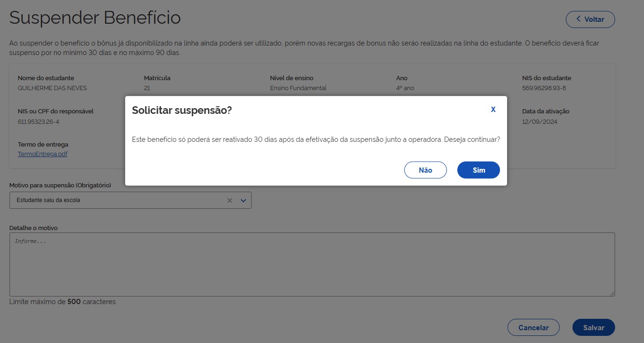Click the 'Solicitar suspensão?' dialog title
This screenshot has height=343, width=644.
point(181,111)
